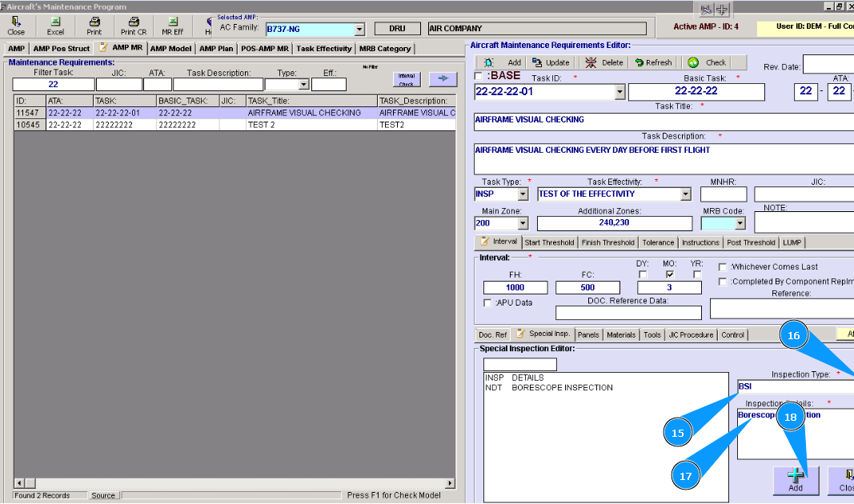Switch to Finish Threshold tab

click(x=607, y=242)
